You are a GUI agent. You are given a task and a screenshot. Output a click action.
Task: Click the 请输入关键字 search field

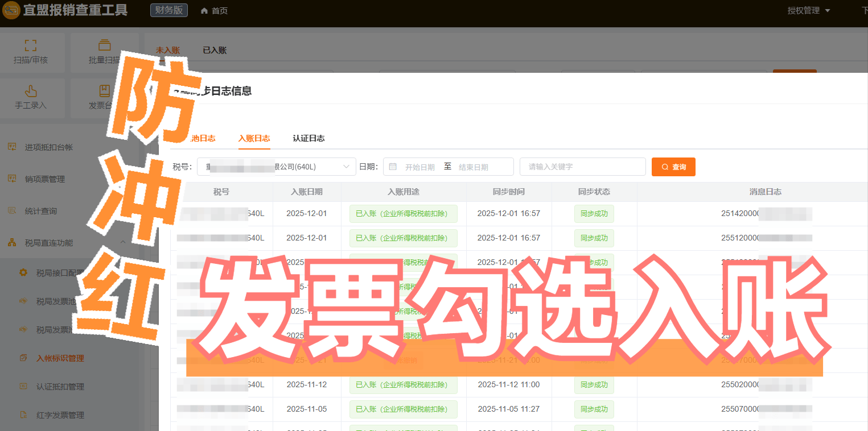click(582, 167)
